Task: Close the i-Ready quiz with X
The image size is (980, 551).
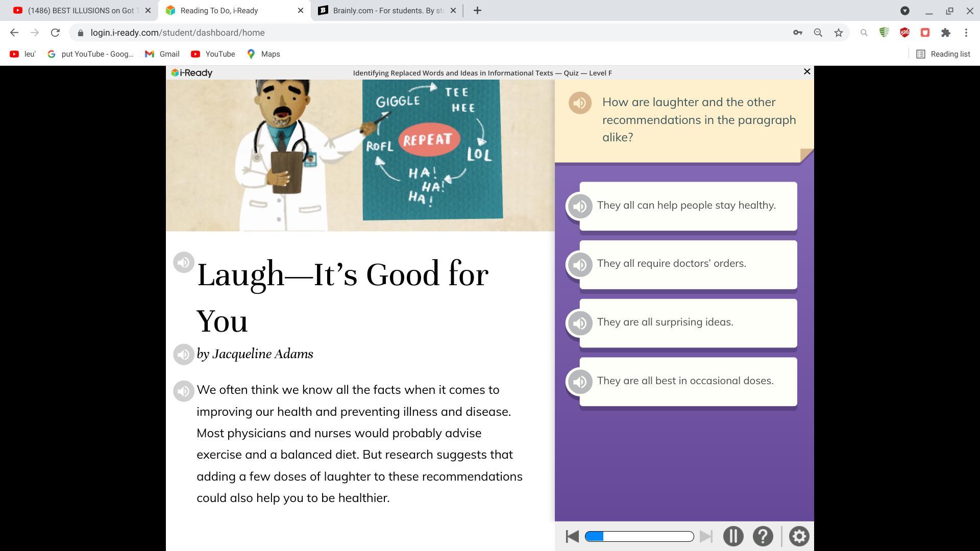Action: [x=807, y=72]
